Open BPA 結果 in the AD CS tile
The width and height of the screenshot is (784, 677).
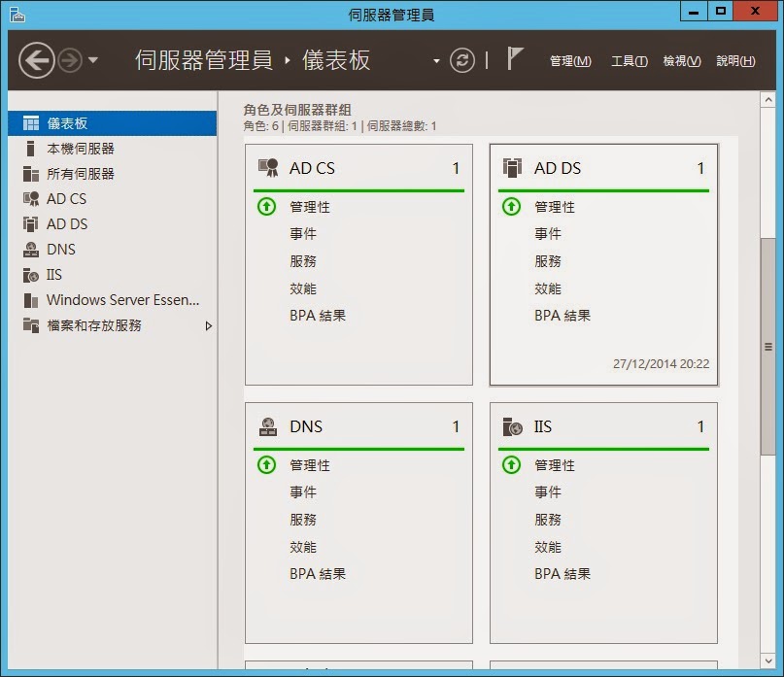coord(318,316)
